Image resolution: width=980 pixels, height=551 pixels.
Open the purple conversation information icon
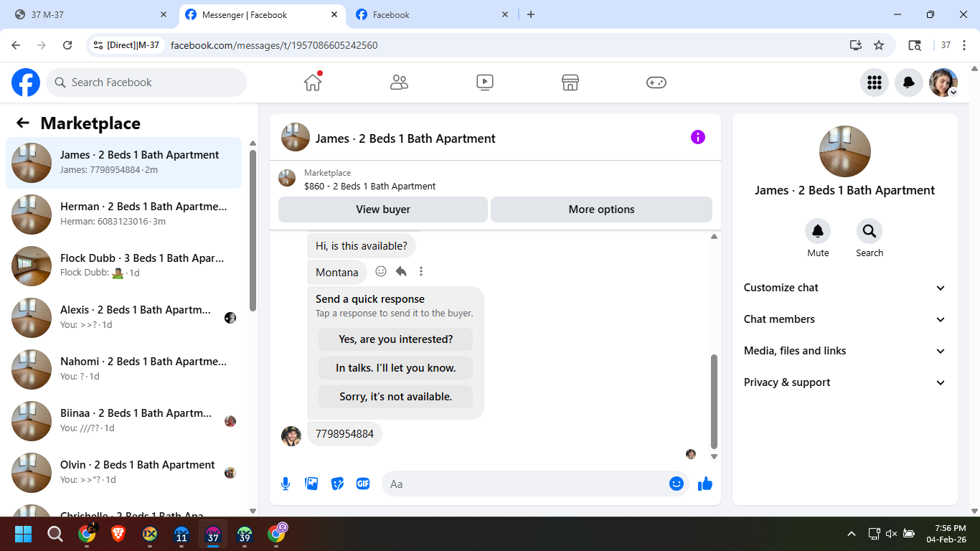698,137
